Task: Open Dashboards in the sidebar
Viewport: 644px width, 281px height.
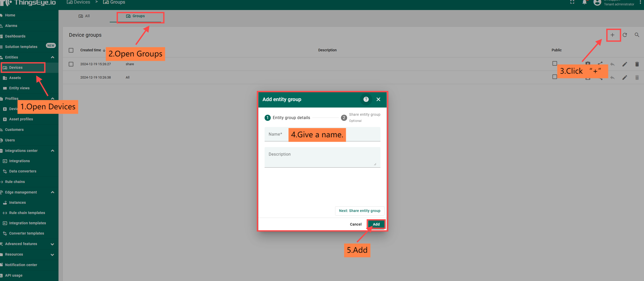Action: 15,36
